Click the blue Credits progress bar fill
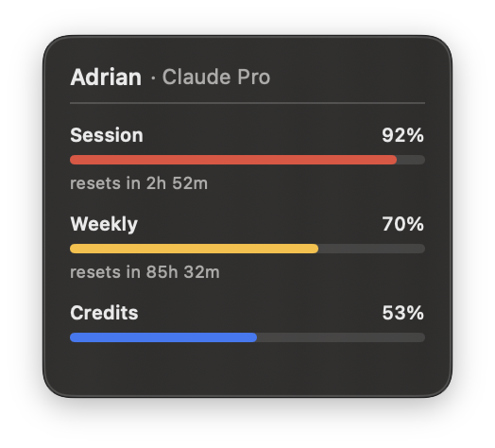The image size is (495, 448). coord(163,337)
